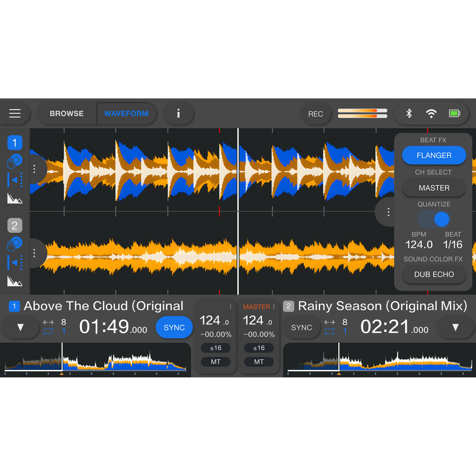Click deck 2 waveform gain icon
The width and height of the screenshot is (476, 476).
pyautogui.click(x=14, y=281)
